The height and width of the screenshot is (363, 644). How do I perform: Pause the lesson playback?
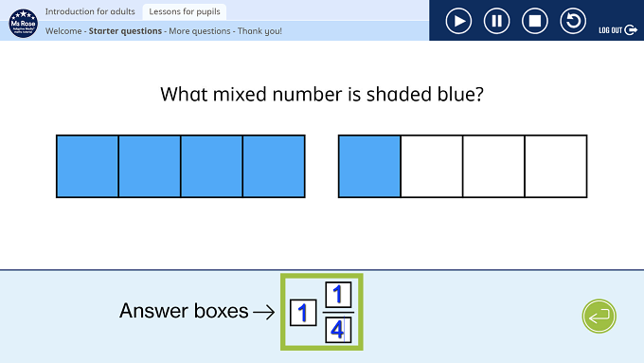tap(496, 21)
